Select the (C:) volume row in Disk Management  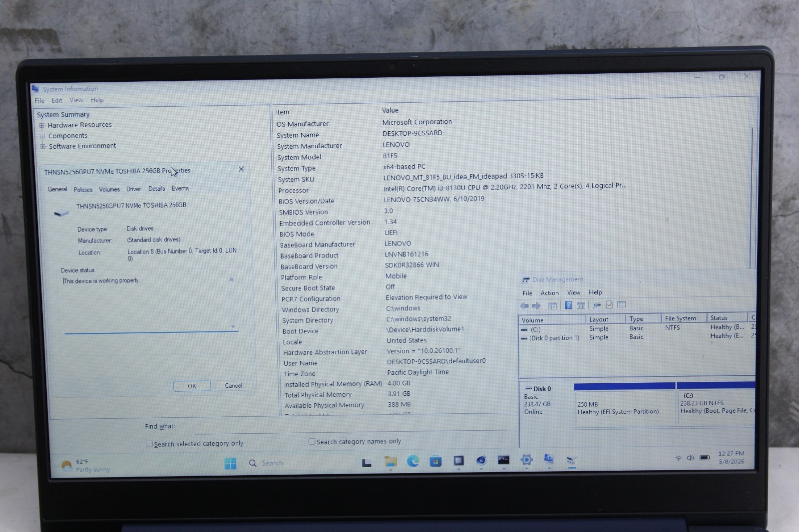[x=637, y=329]
